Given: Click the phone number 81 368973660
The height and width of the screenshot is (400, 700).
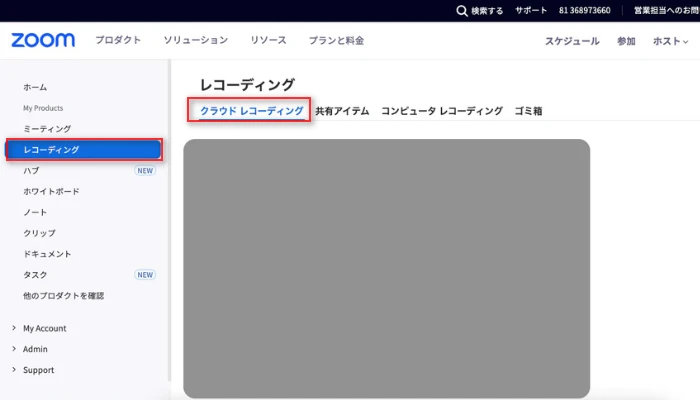Looking at the screenshot, I should (x=584, y=10).
